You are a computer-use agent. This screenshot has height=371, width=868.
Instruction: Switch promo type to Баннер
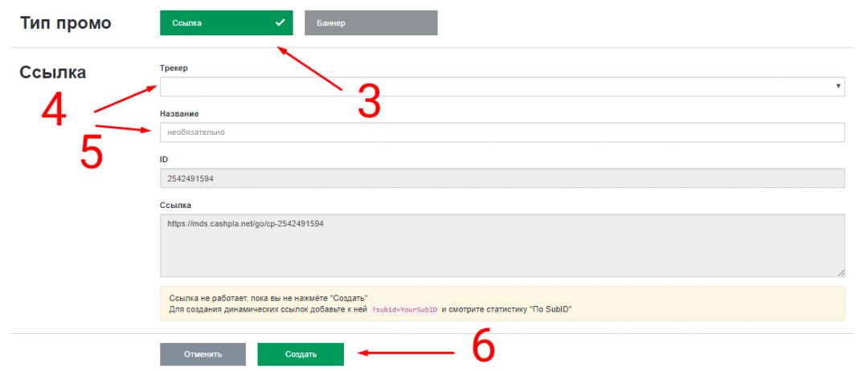371,23
